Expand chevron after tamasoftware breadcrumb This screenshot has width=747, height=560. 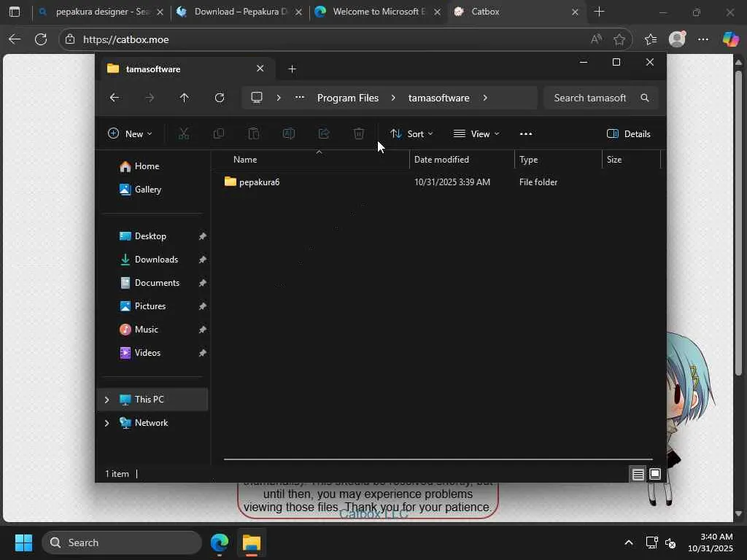(485, 98)
